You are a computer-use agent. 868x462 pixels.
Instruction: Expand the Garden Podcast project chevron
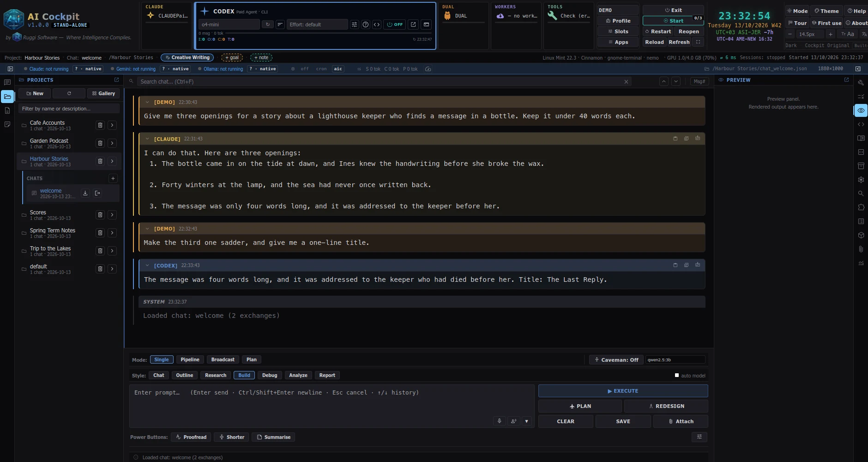(x=112, y=143)
